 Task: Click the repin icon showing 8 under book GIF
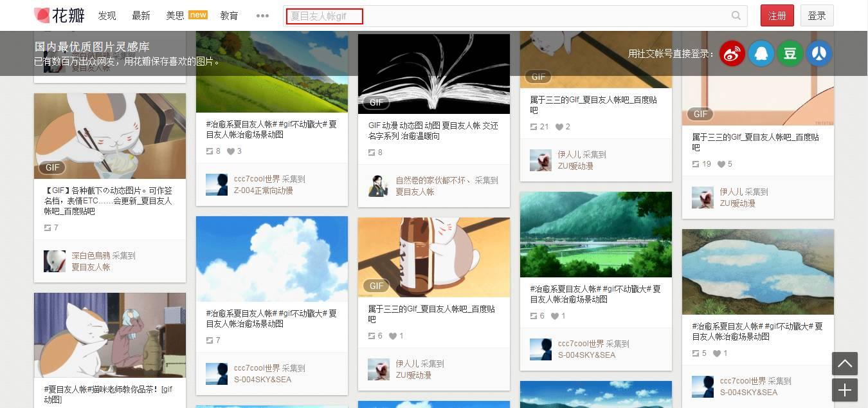[372, 153]
